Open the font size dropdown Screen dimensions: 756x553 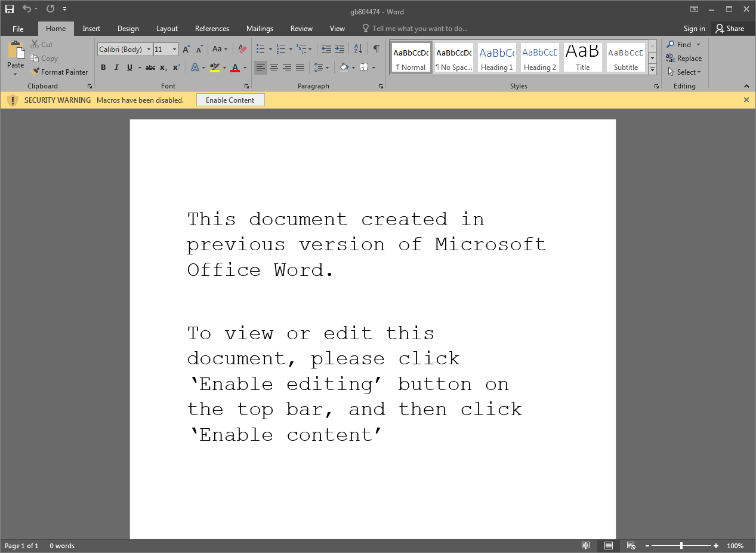pyautogui.click(x=175, y=50)
